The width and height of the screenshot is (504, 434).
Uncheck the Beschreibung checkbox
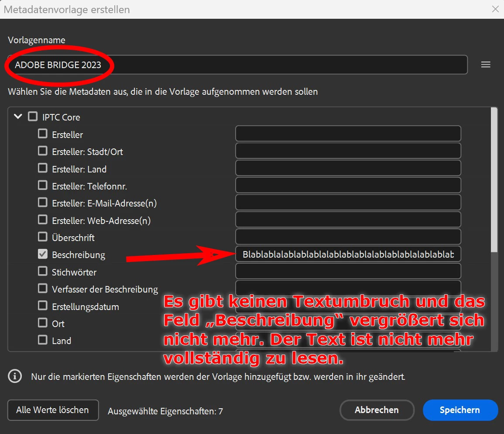(42, 254)
